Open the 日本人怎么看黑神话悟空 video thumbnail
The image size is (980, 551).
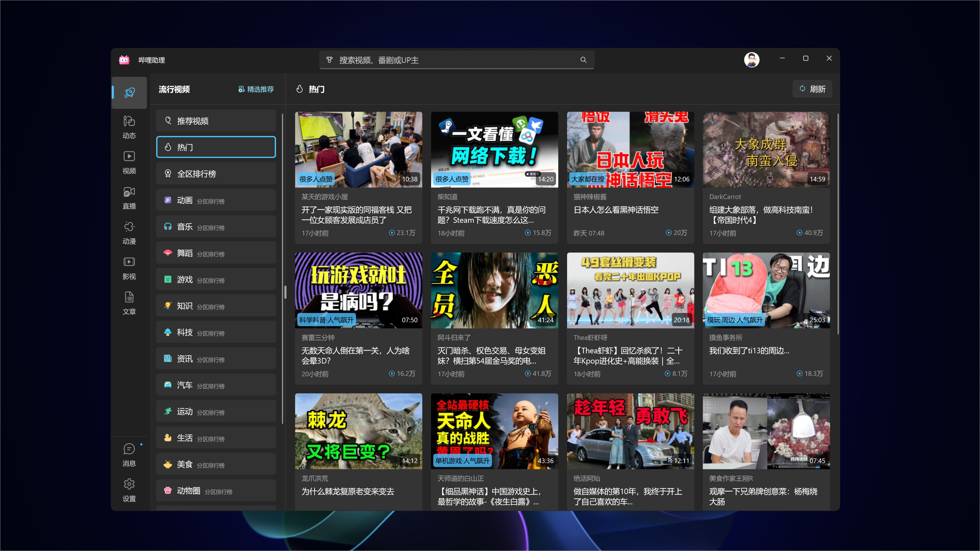630,149
